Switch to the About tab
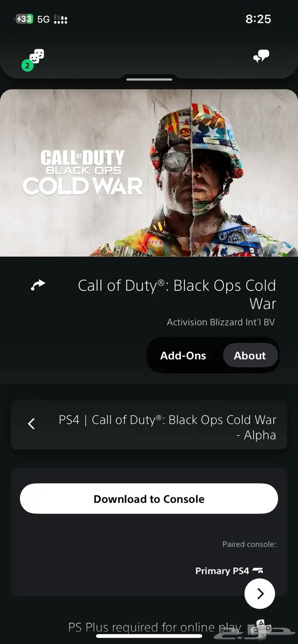Image resolution: width=298 pixels, height=644 pixels. coord(250,356)
